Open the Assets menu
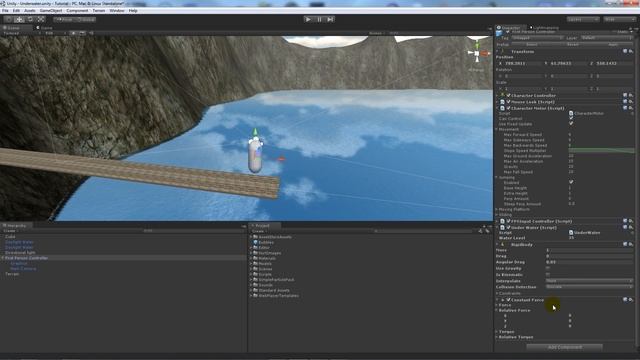This screenshot has height=360, width=640. point(30,11)
